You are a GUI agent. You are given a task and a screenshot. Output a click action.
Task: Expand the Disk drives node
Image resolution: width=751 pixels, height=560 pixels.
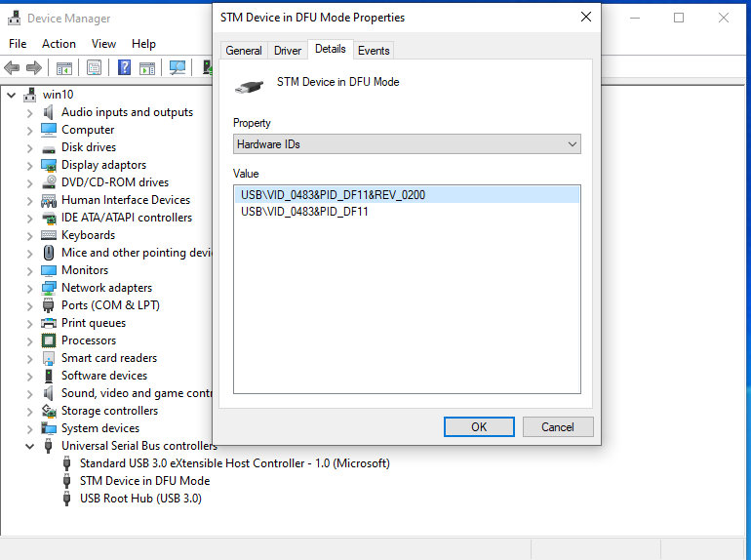click(x=29, y=148)
